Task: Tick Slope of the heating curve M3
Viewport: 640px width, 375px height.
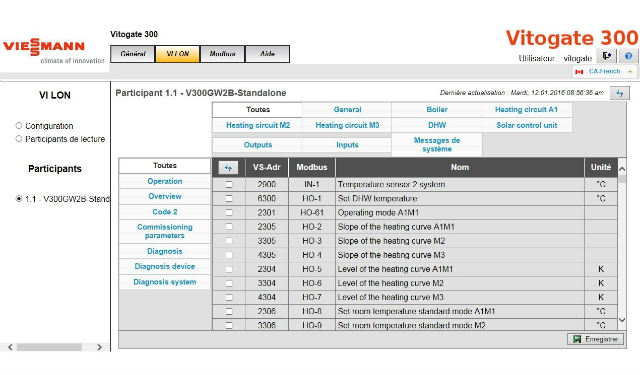Action: click(x=229, y=255)
